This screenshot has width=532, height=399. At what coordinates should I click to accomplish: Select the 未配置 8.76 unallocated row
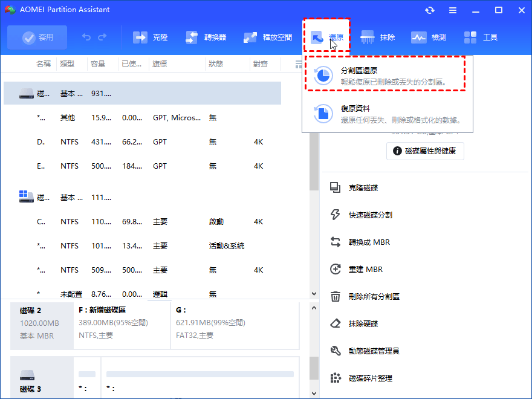[x=142, y=293]
